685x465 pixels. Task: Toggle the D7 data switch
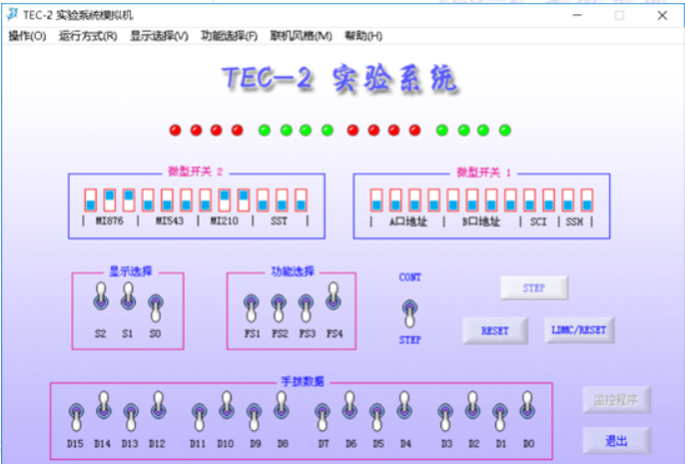click(322, 417)
